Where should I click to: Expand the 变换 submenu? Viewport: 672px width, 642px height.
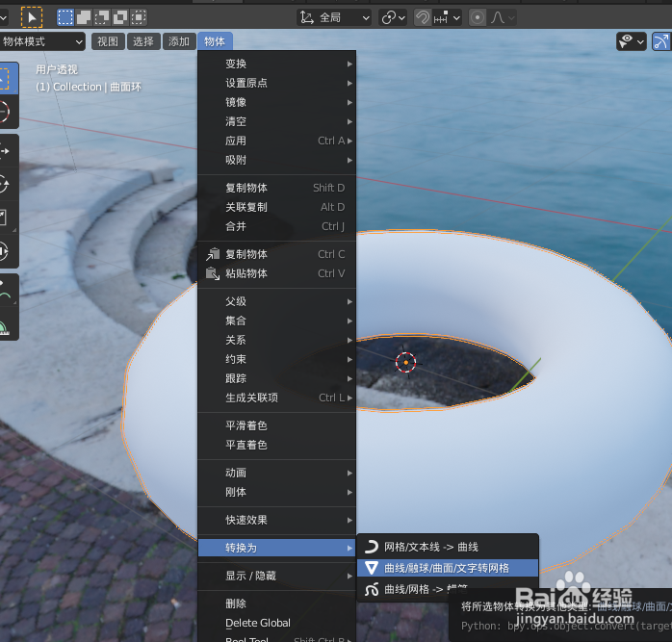(x=277, y=64)
